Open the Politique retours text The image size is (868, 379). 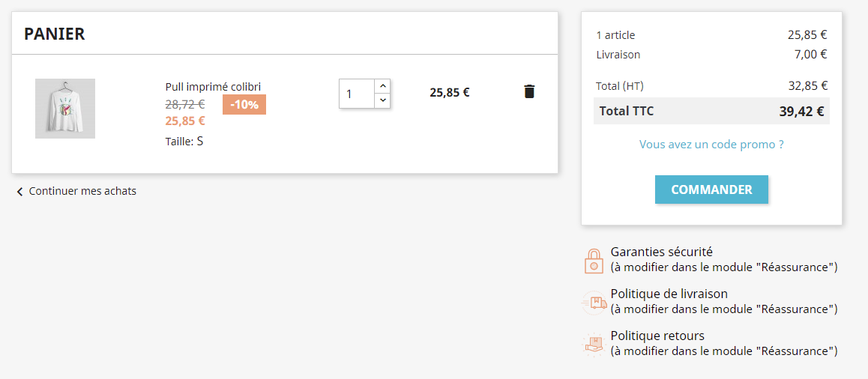[x=657, y=336]
